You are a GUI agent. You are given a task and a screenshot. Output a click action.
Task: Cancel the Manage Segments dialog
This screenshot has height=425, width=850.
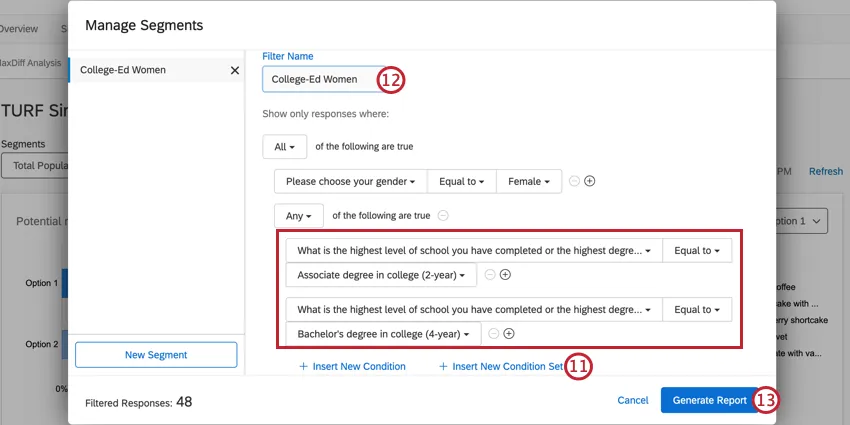[632, 400]
